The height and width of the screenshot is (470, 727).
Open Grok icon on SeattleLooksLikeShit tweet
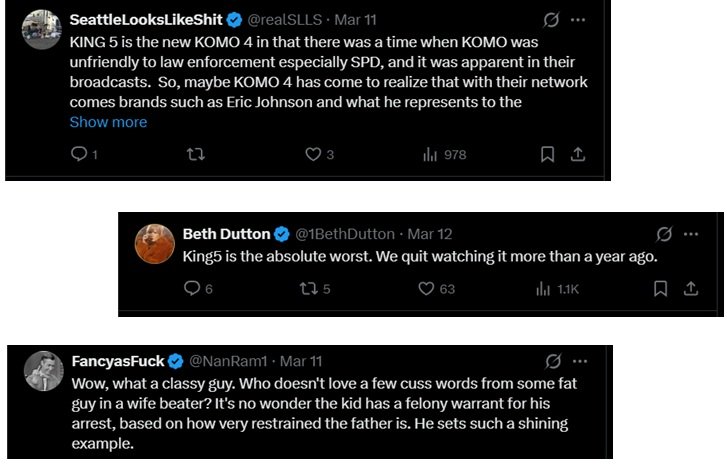[548, 19]
